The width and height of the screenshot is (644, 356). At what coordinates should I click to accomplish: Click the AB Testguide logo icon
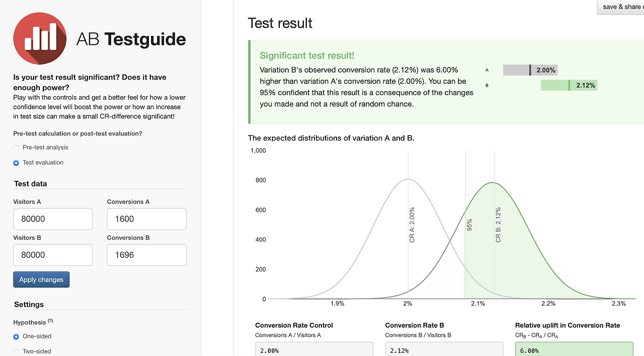pyautogui.click(x=40, y=39)
